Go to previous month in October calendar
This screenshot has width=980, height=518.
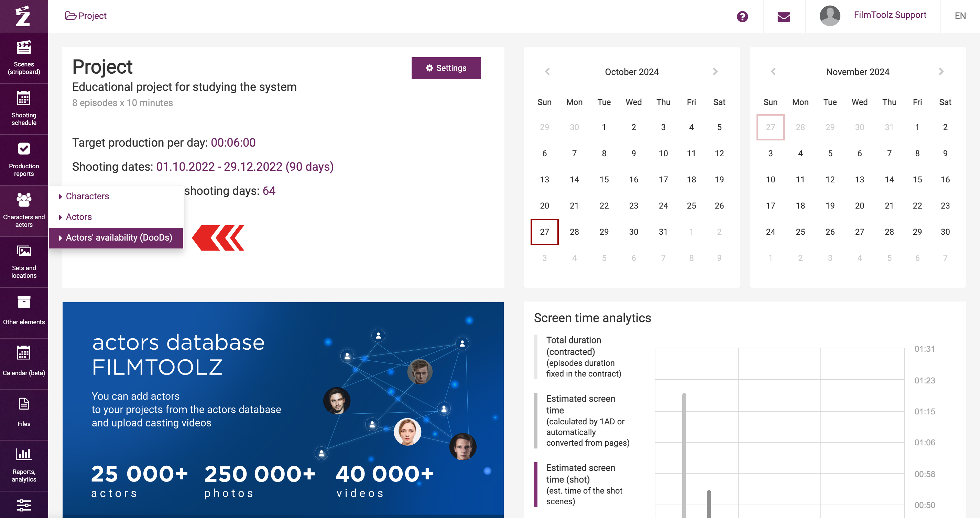(547, 72)
